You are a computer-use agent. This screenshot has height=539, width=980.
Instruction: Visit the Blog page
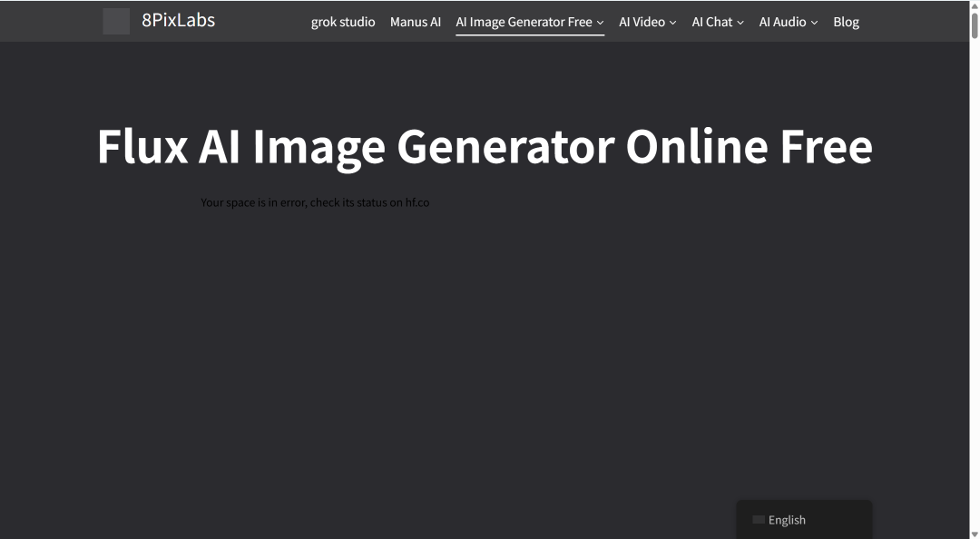coord(847,22)
